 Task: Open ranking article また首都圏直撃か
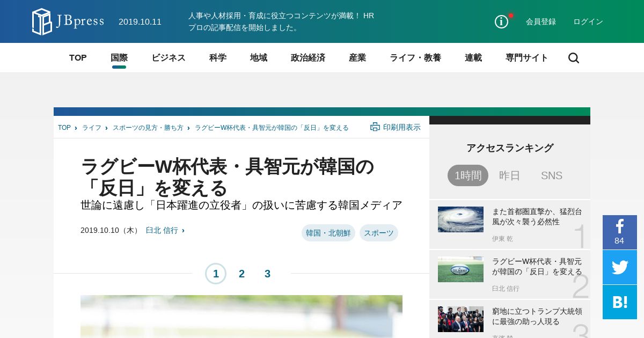coord(537,217)
